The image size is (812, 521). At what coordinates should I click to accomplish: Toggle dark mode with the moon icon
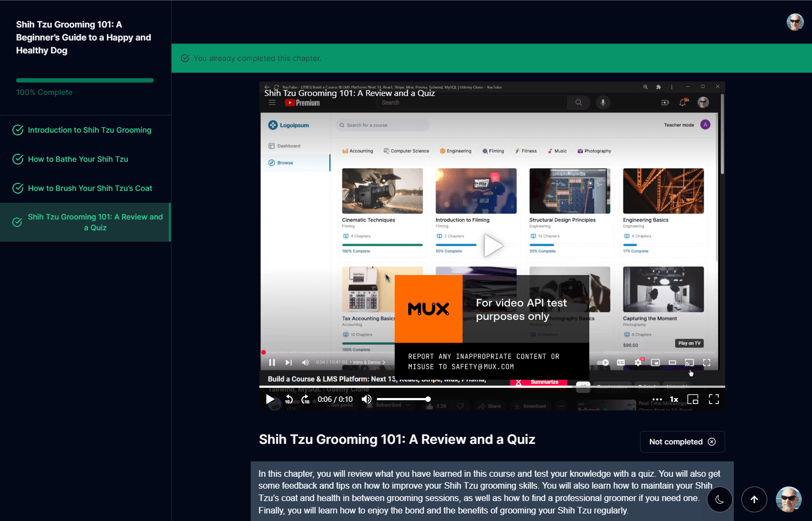[719, 499]
